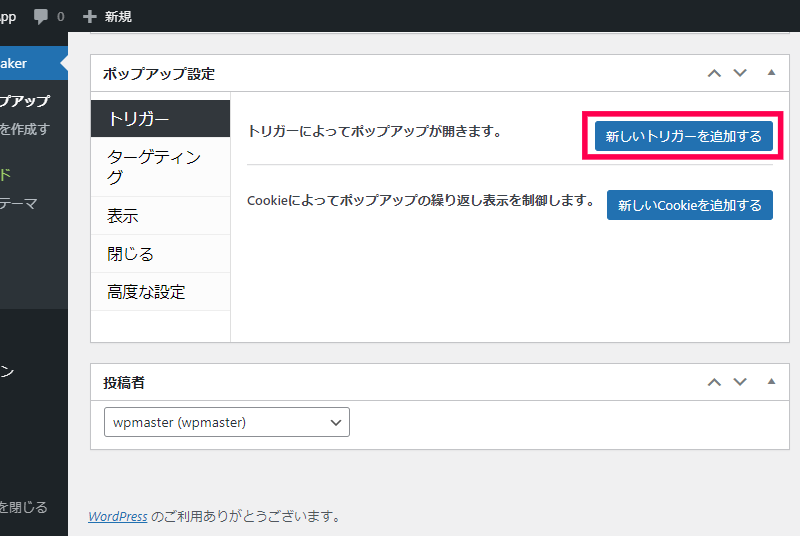Move ポップアップ設定 panel down with chevron
This screenshot has height=536, width=800.
[x=740, y=73]
